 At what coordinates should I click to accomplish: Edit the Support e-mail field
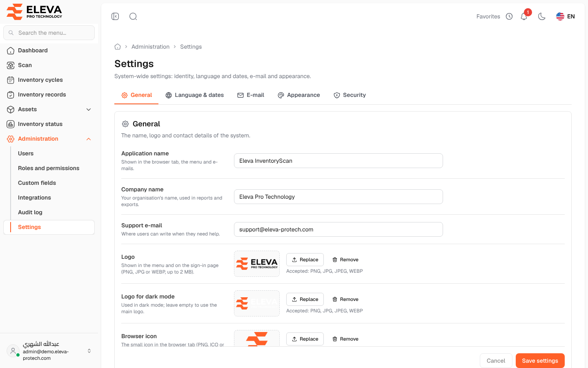[x=339, y=229]
